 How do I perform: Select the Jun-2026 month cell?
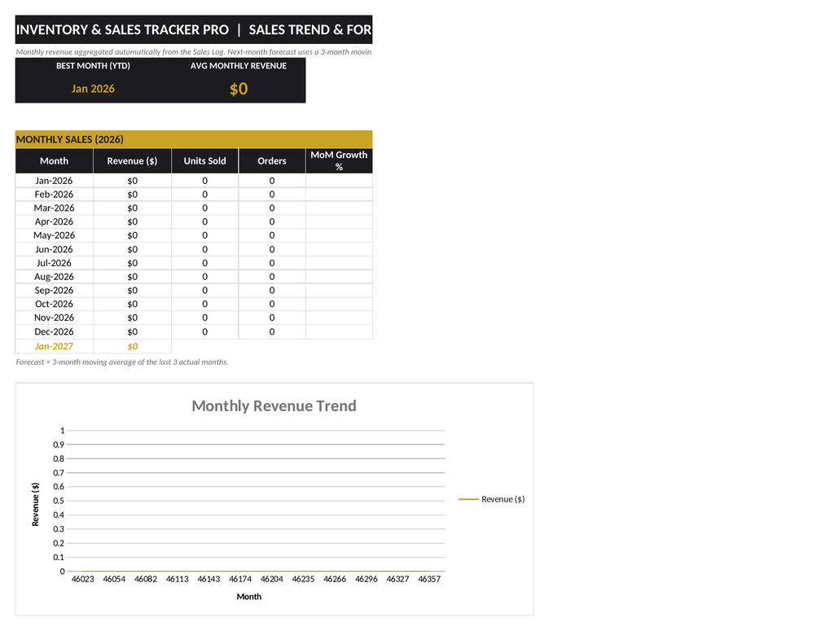click(x=55, y=249)
